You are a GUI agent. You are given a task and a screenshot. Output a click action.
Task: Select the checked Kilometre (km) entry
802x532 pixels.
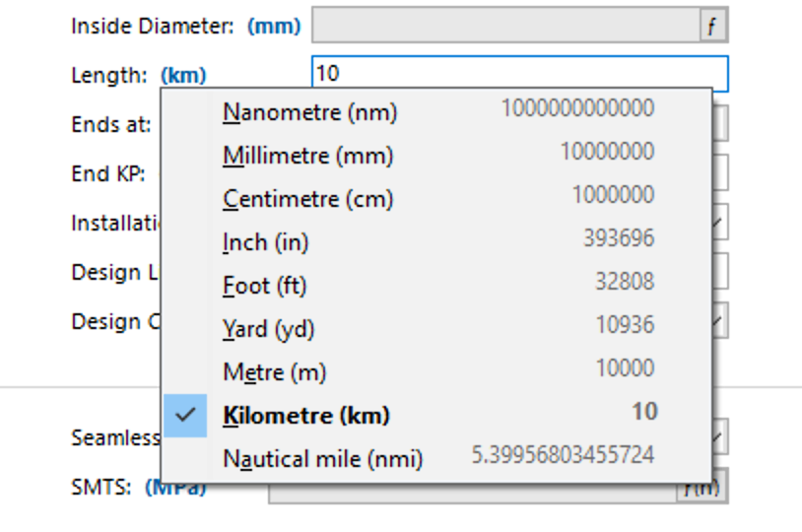point(305,416)
